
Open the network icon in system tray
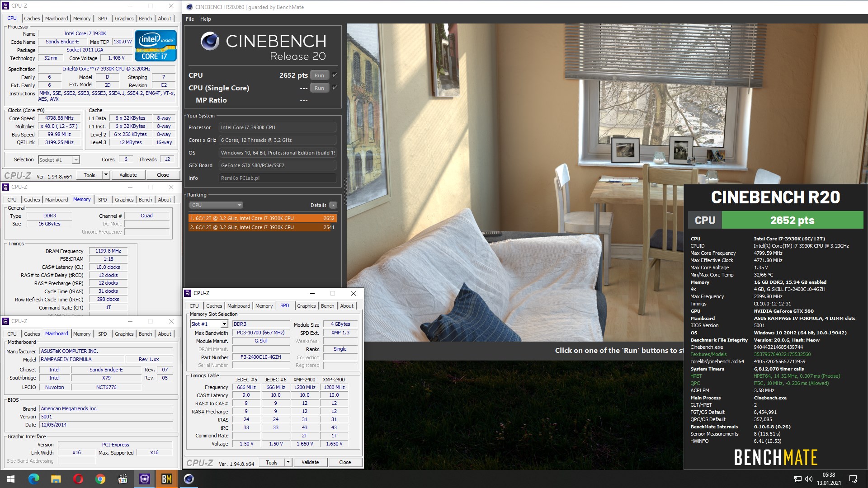pyautogui.click(x=798, y=479)
